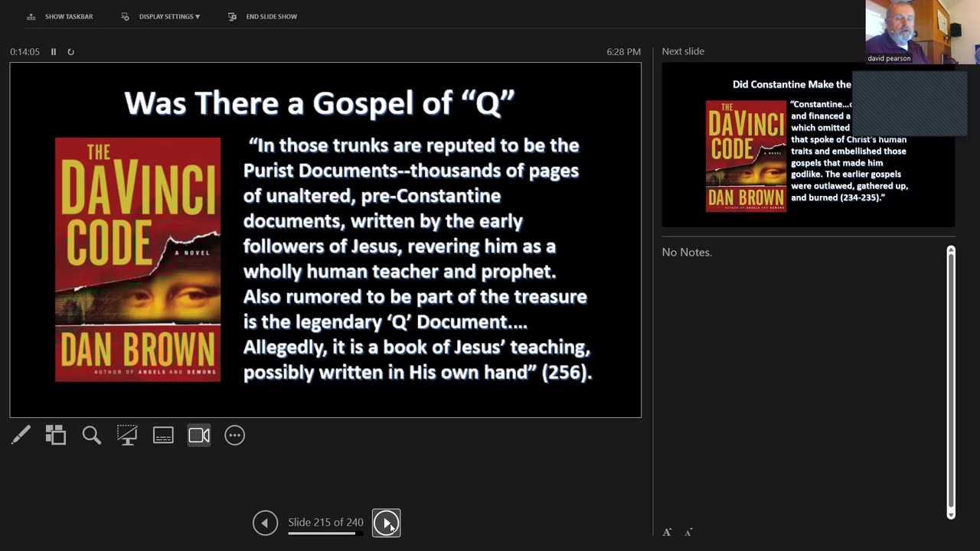Toggle black or unblack slide show
This screenshot has height=551, width=980.
tap(127, 435)
